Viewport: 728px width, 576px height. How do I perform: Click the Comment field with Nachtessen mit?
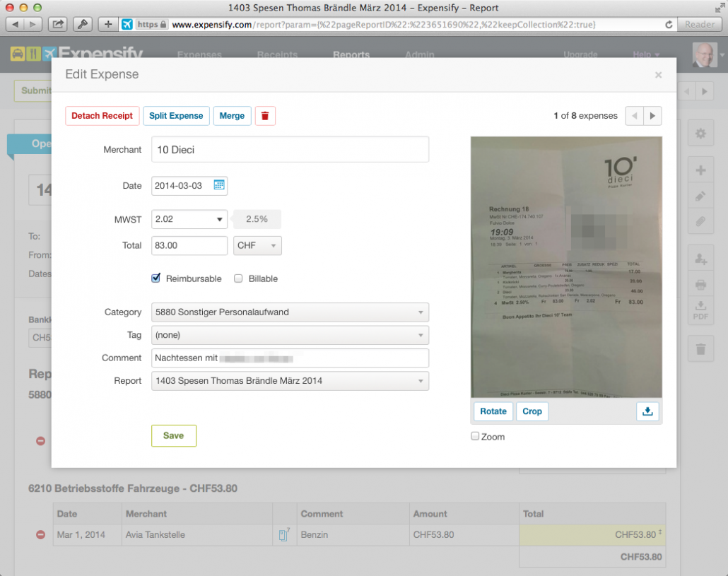(x=290, y=358)
